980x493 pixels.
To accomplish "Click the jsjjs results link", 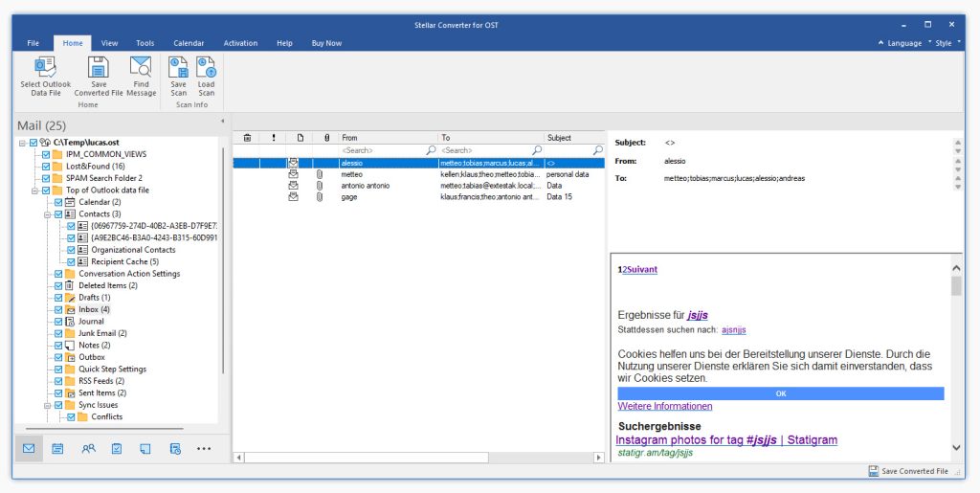I will pyautogui.click(x=698, y=316).
